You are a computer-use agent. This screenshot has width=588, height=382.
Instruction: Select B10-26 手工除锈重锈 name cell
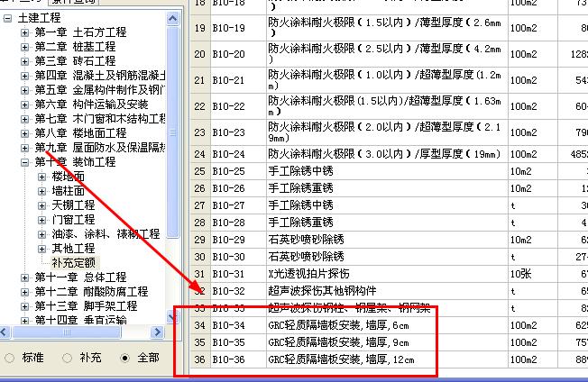click(387, 188)
